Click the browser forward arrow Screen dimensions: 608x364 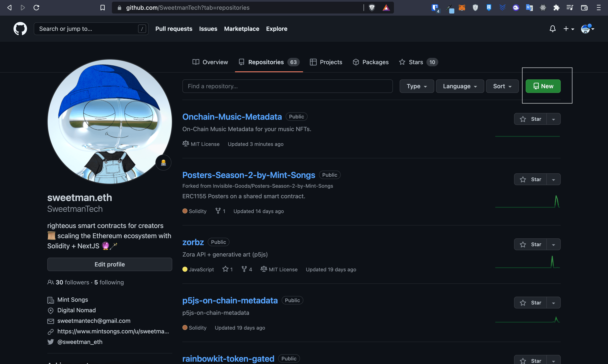pyautogui.click(x=23, y=8)
